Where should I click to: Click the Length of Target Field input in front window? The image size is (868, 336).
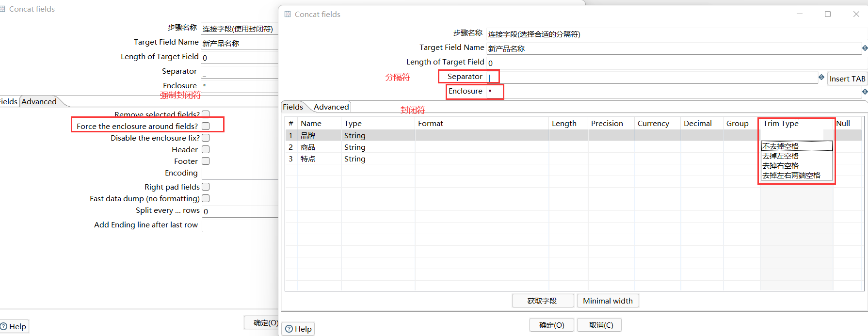point(677,63)
